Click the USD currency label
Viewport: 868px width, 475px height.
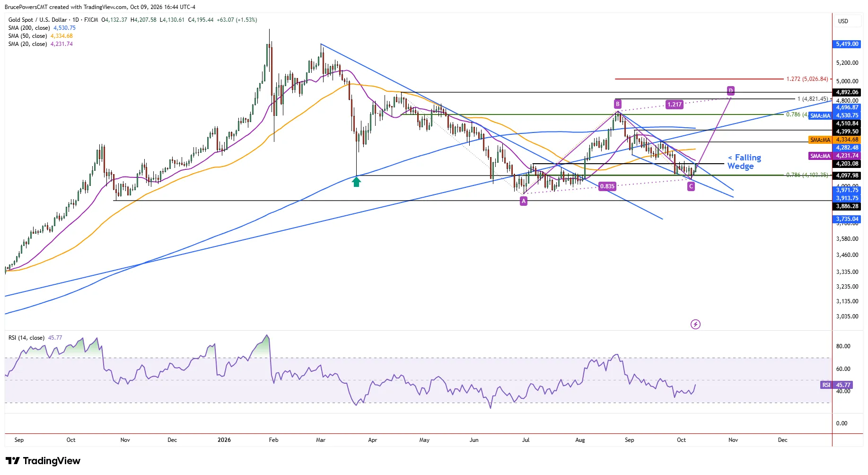pos(843,21)
